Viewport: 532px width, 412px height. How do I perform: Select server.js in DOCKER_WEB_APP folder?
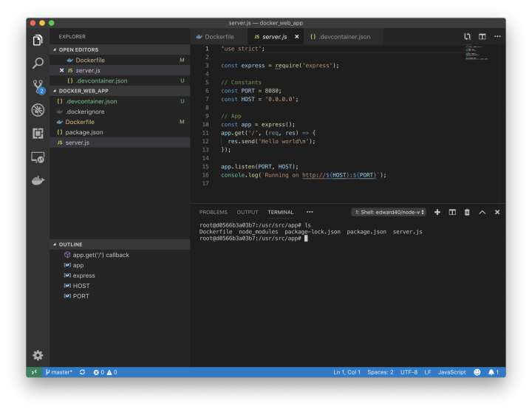(x=120, y=143)
